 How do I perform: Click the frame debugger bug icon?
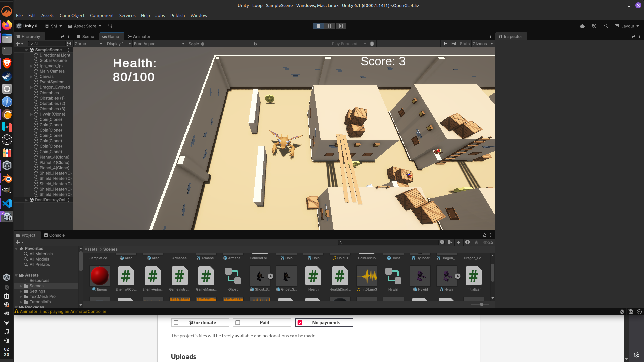tap(372, 44)
